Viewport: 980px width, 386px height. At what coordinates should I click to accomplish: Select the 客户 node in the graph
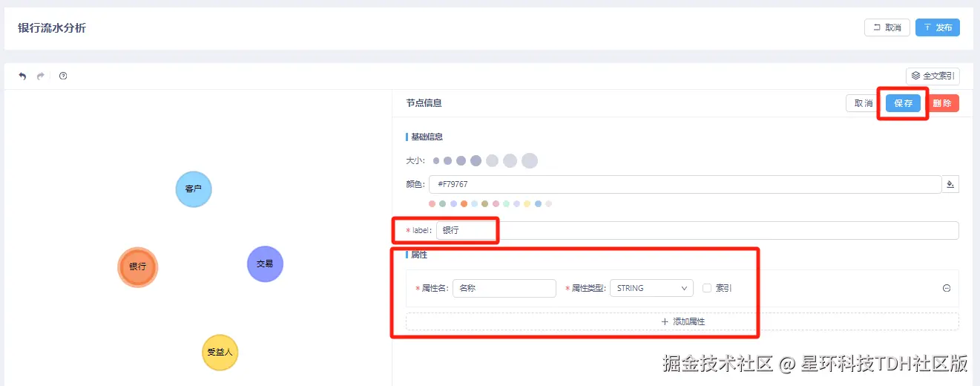194,189
